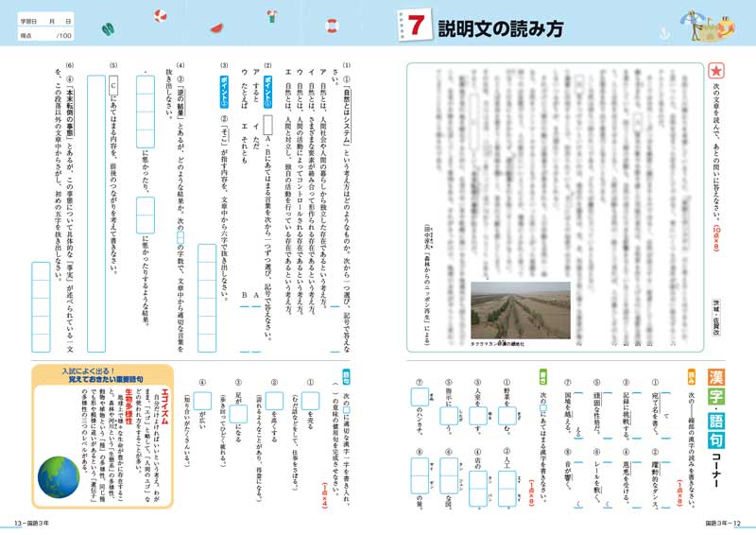Click the orange 読み section label

click(x=692, y=377)
